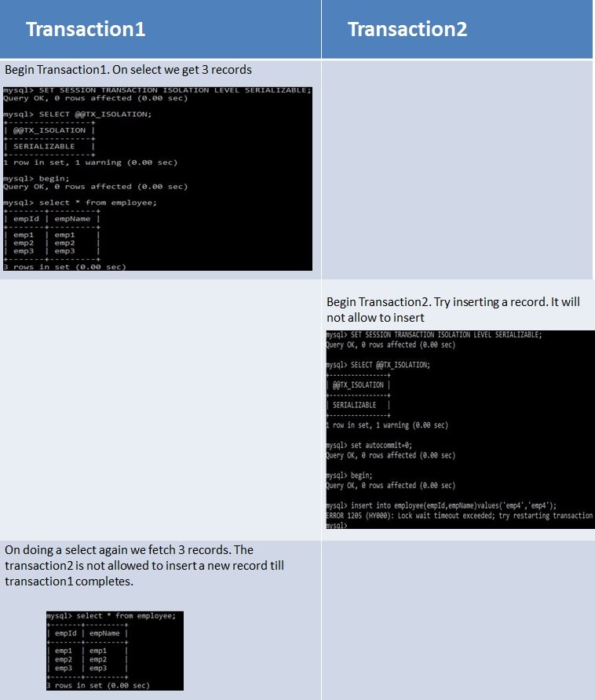
Task: Click the 'select * from employee;' line in first terminal
Action: 80,202
